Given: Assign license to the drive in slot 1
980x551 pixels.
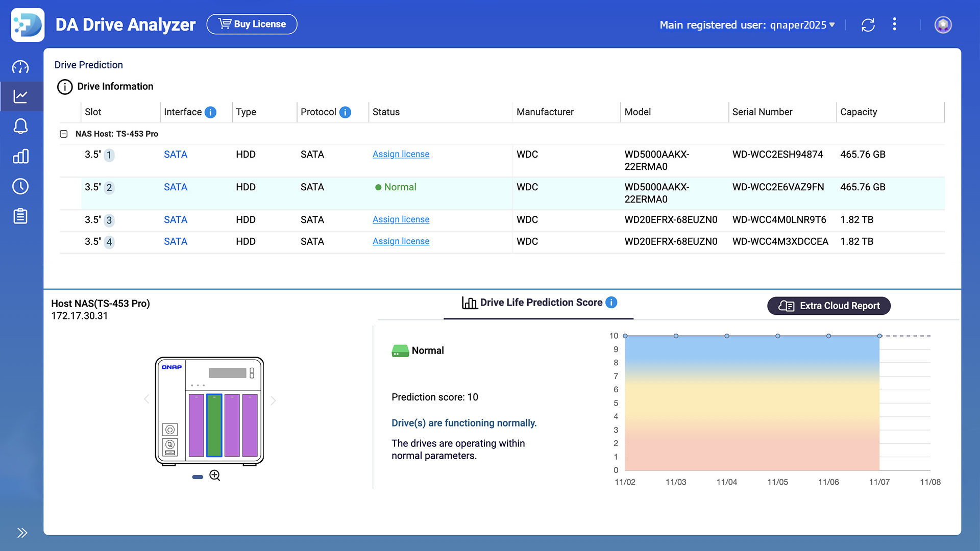Looking at the screenshot, I should 401,154.
